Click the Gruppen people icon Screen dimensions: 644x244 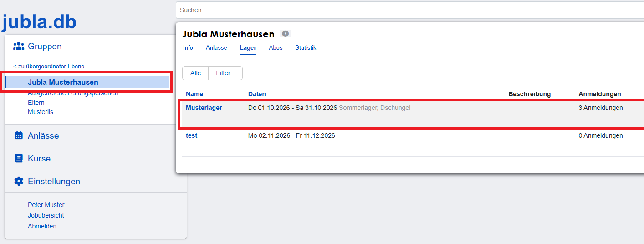click(19, 46)
